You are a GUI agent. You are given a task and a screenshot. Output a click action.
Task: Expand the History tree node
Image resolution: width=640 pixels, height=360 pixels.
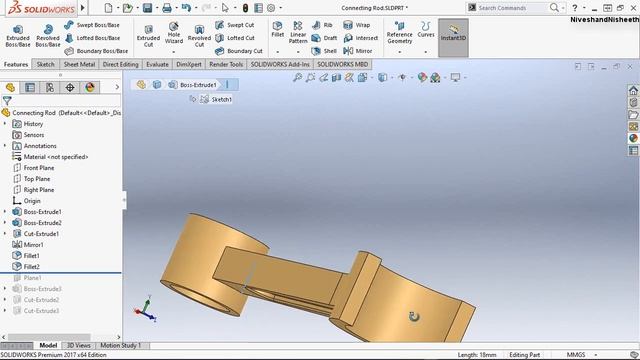[x=5, y=124]
